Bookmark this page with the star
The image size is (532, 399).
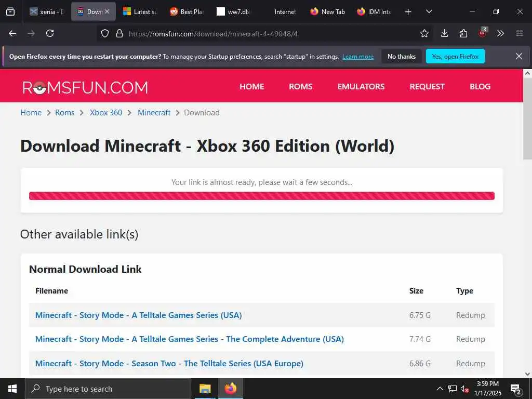[x=424, y=33]
